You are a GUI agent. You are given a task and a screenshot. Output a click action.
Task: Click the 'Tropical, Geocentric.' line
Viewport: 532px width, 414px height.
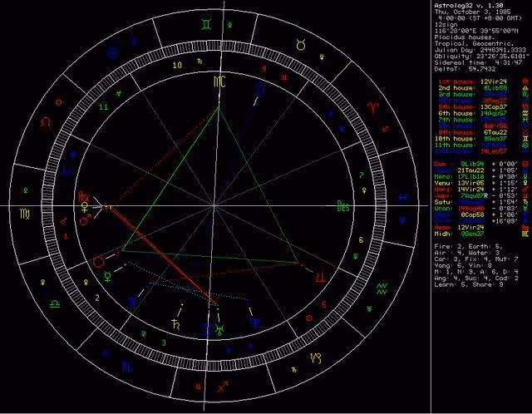474,43
